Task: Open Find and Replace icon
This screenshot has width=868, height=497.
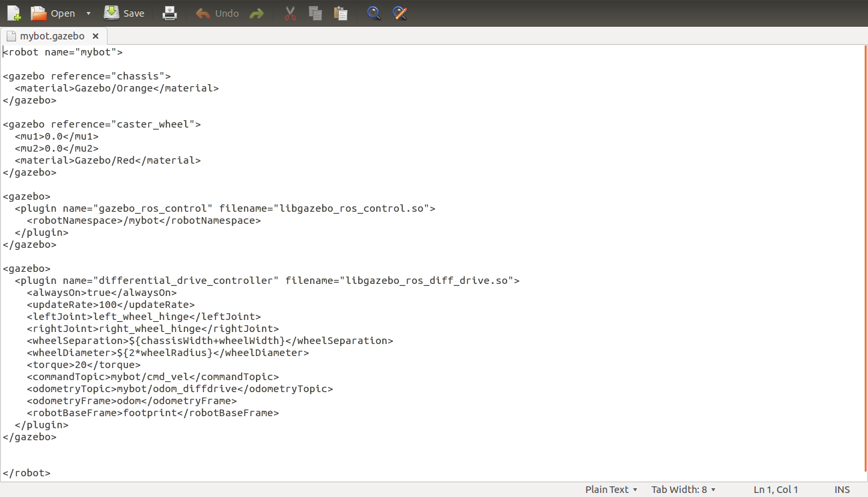Action: tap(400, 13)
